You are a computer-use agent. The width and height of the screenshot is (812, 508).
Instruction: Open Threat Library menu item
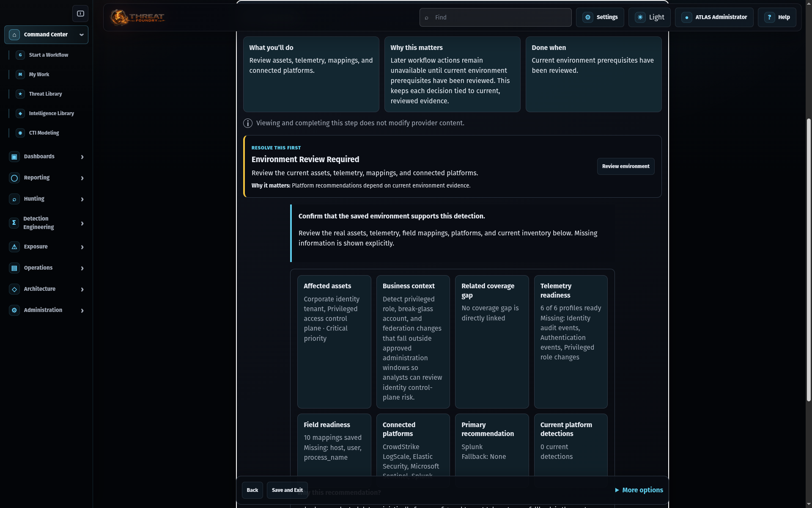coord(45,94)
